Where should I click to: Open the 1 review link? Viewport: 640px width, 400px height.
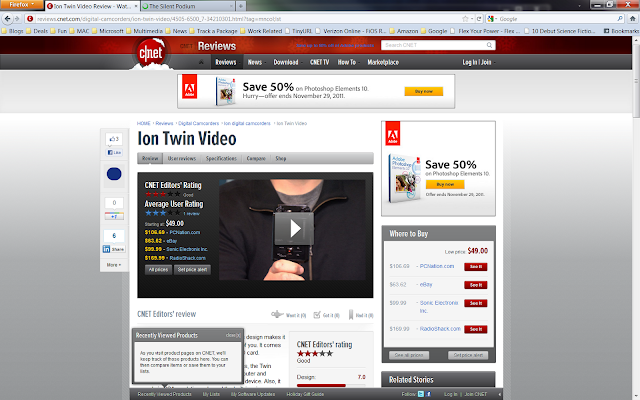click(x=191, y=213)
